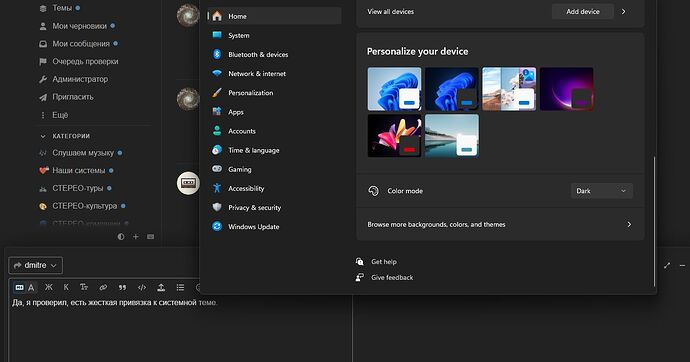Click the cassette tape user avatar
The width and height of the screenshot is (690, 362).
coord(188,183)
